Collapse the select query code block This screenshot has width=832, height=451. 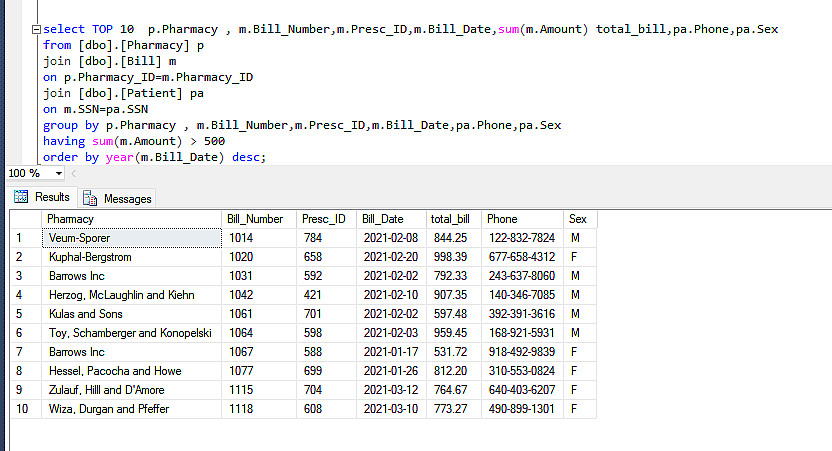click(36, 30)
